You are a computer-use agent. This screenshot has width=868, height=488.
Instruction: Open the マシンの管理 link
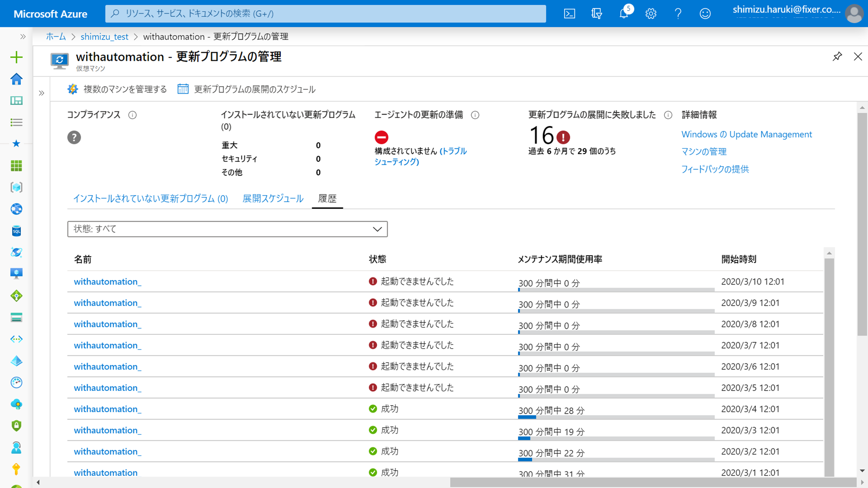704,151
